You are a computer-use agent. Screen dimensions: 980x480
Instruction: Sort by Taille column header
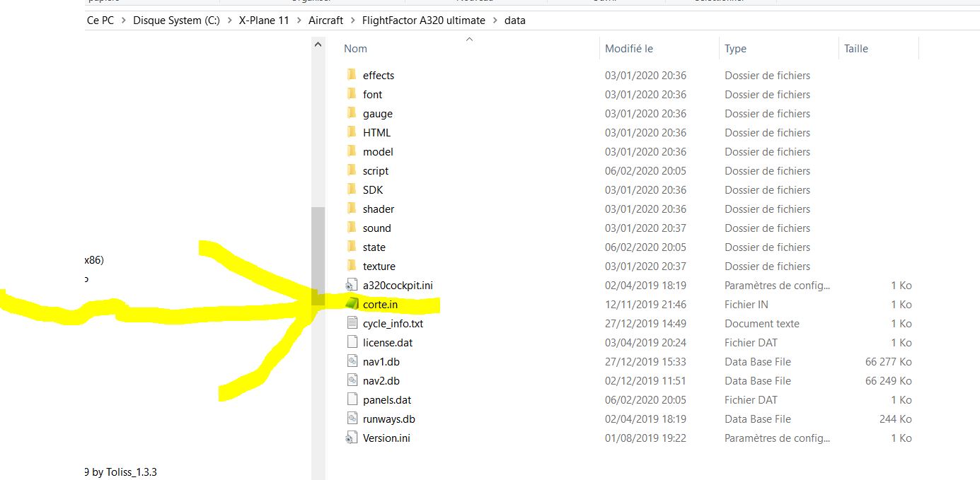click(855, 49)
